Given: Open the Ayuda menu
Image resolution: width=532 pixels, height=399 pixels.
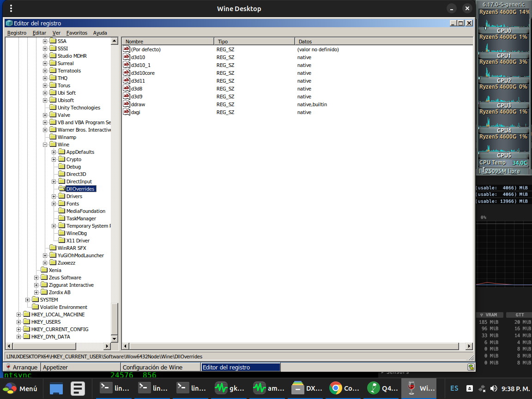Looking at the screenshot, I should coord(100,33).
